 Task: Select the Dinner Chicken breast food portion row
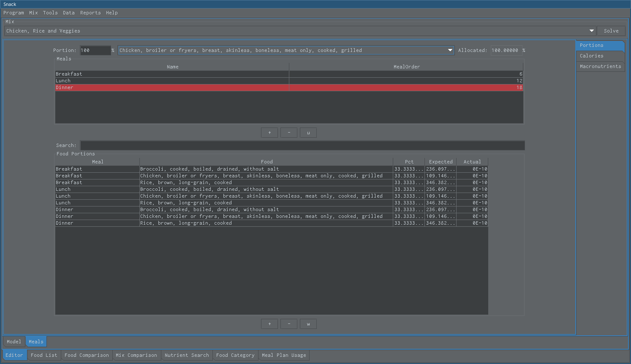coord(272,216)
